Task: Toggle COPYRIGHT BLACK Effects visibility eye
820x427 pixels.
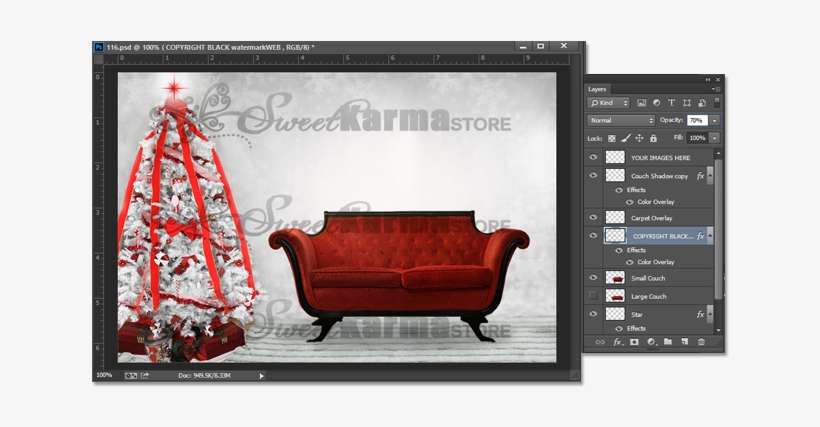Action: tap(619, 250)
